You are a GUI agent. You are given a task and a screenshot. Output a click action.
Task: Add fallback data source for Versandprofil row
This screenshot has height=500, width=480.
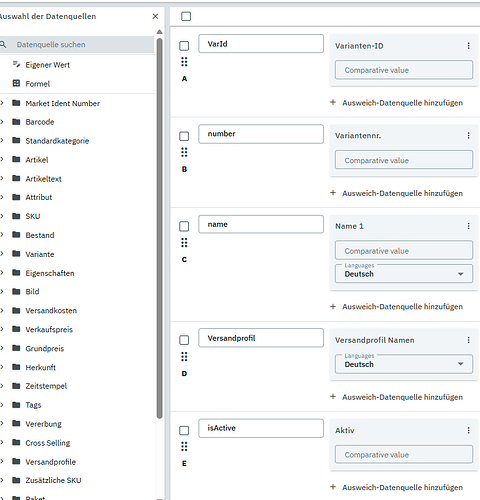(396, 397)
